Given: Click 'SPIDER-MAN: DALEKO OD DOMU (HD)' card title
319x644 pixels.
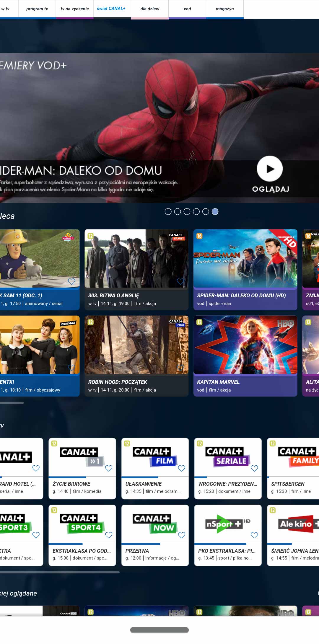Looking at the screenshot, I should click(241, 295).
